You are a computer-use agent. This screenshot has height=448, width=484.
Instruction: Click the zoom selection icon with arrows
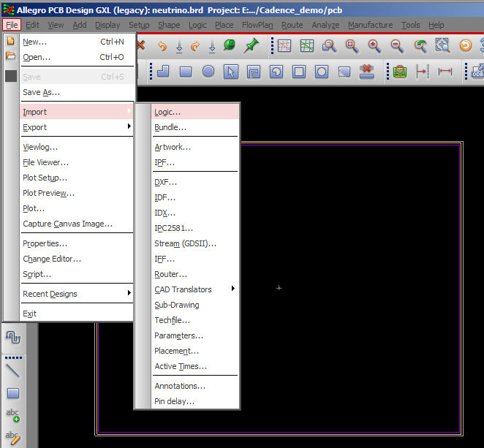pyautogui.click(x=442, y=45)
